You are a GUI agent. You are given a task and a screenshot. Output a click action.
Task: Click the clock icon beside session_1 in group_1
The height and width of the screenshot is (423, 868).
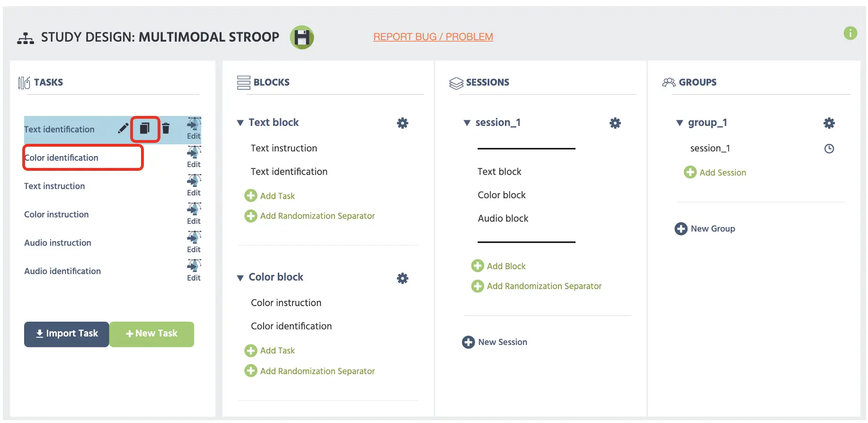point(829,149)
